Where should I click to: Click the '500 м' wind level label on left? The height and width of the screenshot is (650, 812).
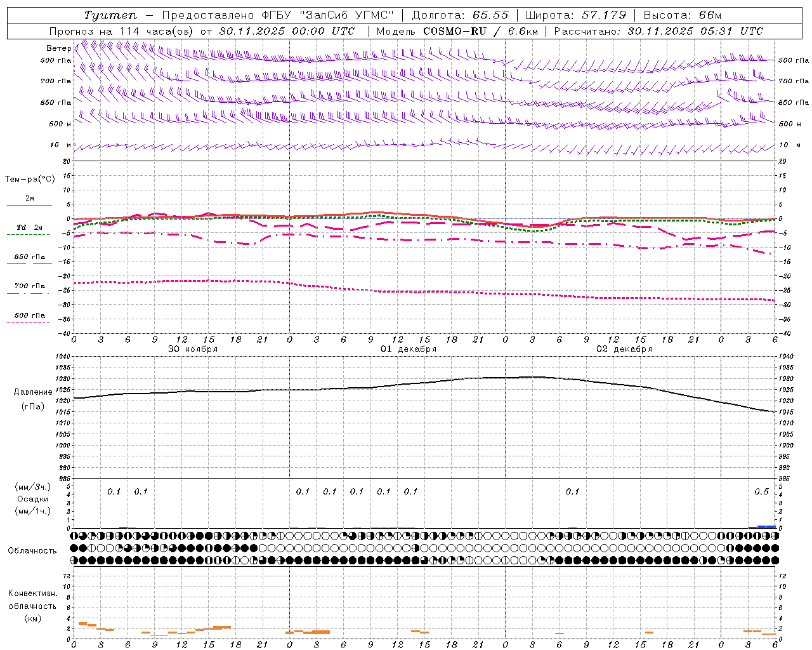pyautogui.click(x=60, y=124)
